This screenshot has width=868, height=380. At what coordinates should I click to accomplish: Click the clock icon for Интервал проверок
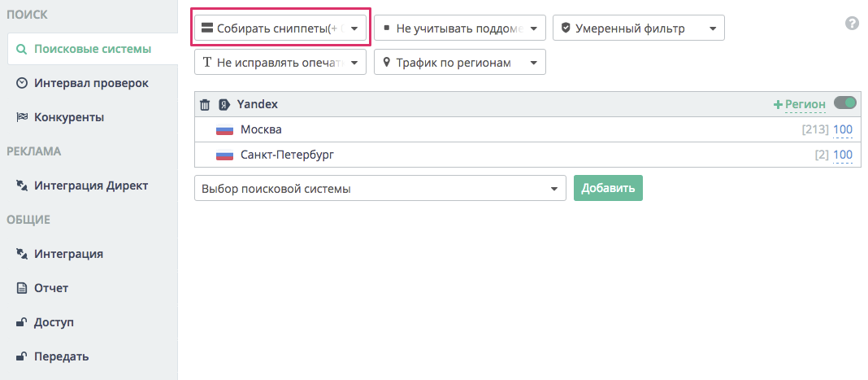pyautogui.click(x=22, y=83)
